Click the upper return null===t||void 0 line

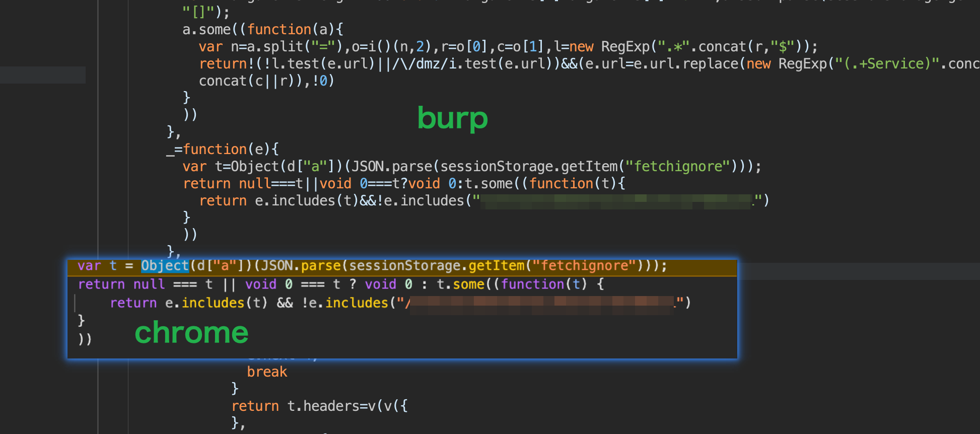(x=404, y=184)
